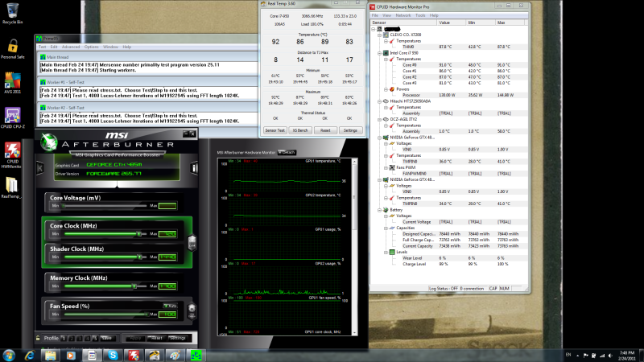
Task: Open the Options menu in Prime95
Action: tap(91, 47)
